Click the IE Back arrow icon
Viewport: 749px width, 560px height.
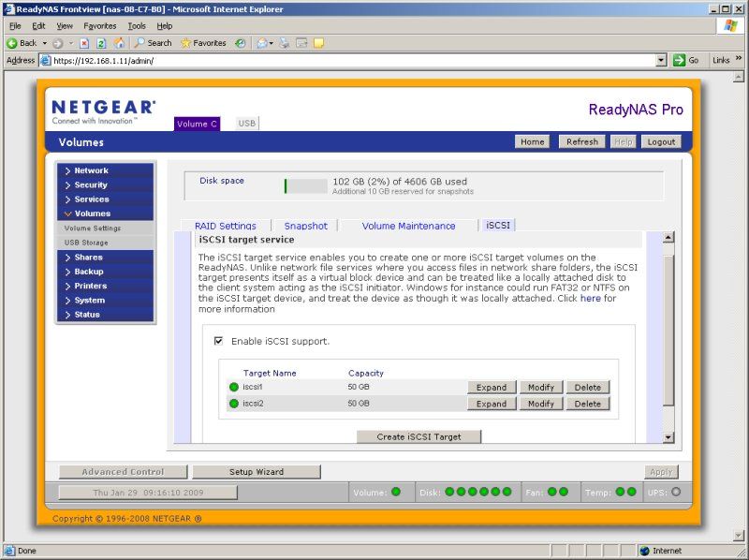coord(12,43)
